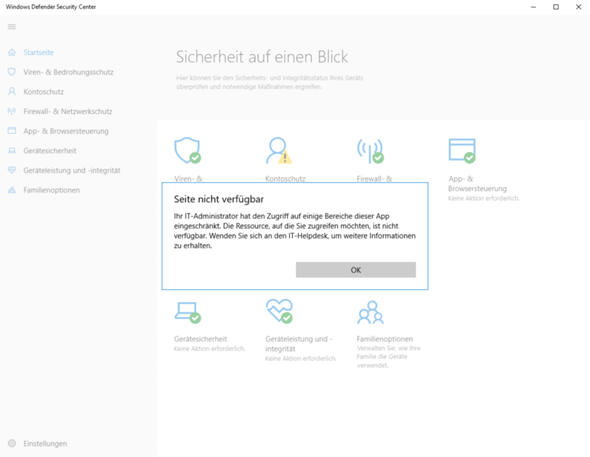The image size is (590, 457).
Task: Open the Gerätesicherheit laptop tile icon
Action: click(x=187, y=312)
